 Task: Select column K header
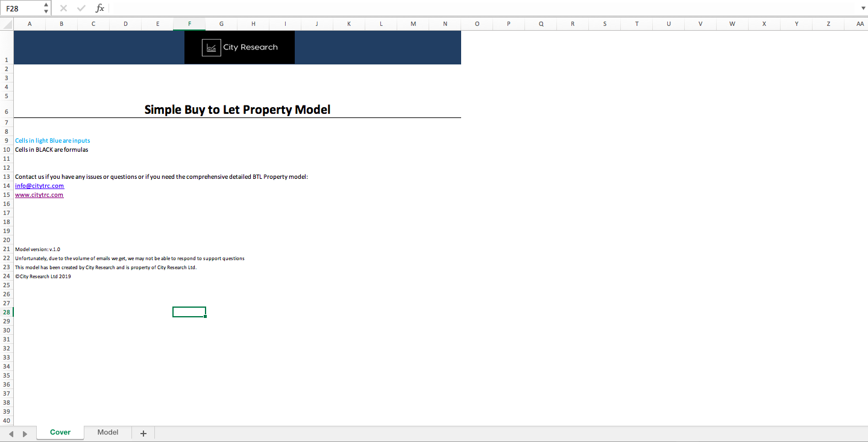click(x=349, y=24)
